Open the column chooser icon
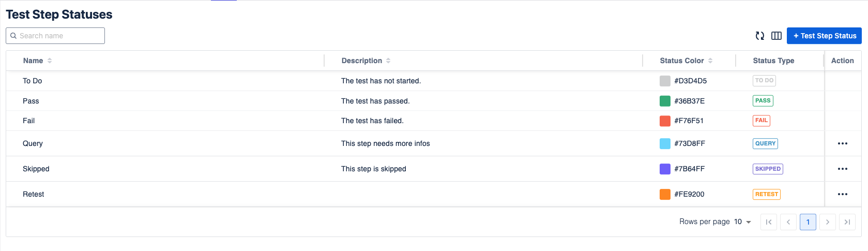This screenshot has height=251, width=868. tap(776, 36)
